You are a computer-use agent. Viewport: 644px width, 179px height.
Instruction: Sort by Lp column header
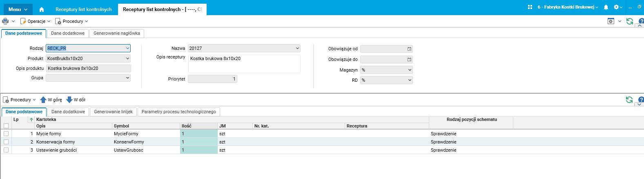point(20,120)
